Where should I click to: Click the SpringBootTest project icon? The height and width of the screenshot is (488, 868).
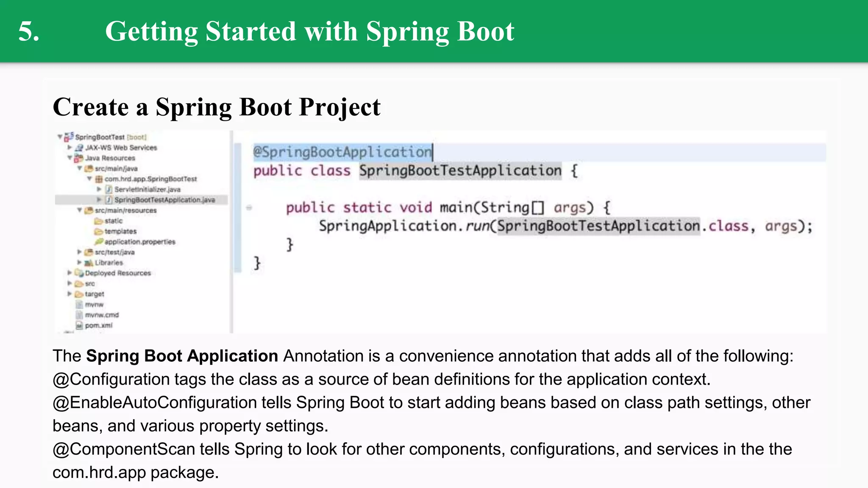pyautogui.click(x=69, y=137)
